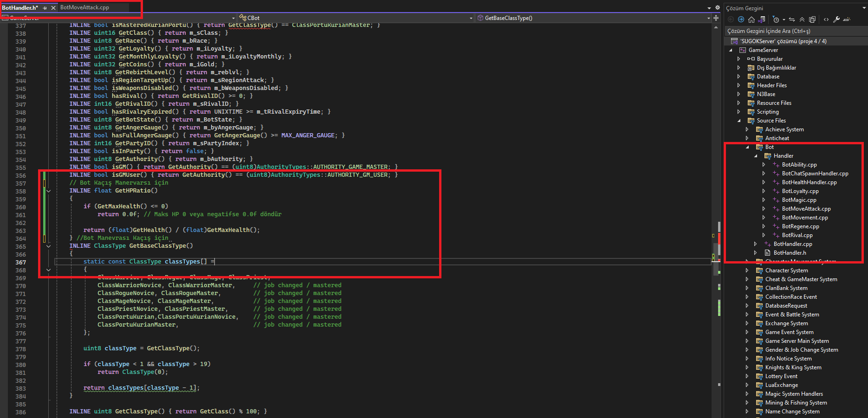Toggle preview selected items icon
The height and width of the screenshot is (418, 868).
(x=847, y=19)
